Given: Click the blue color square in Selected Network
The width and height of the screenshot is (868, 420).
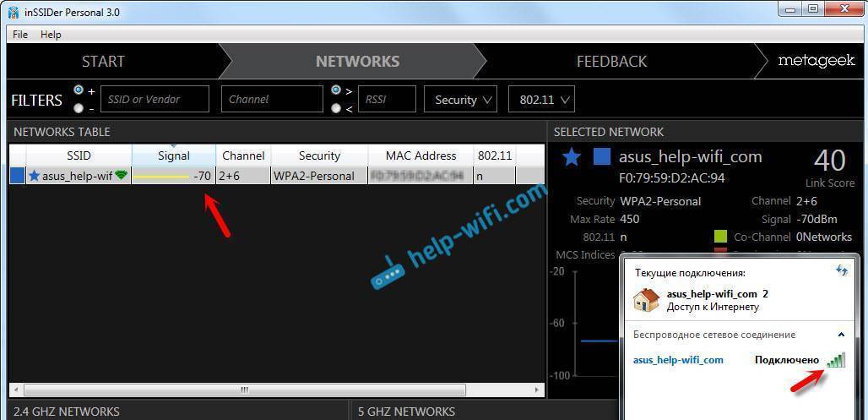Looking at the screenshot, I should (x=602, y=157).
